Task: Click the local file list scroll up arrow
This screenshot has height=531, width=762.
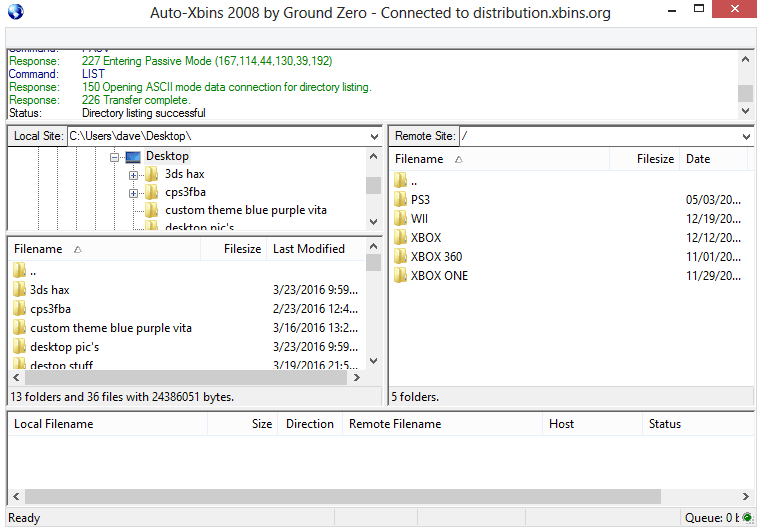Action: 373,246
